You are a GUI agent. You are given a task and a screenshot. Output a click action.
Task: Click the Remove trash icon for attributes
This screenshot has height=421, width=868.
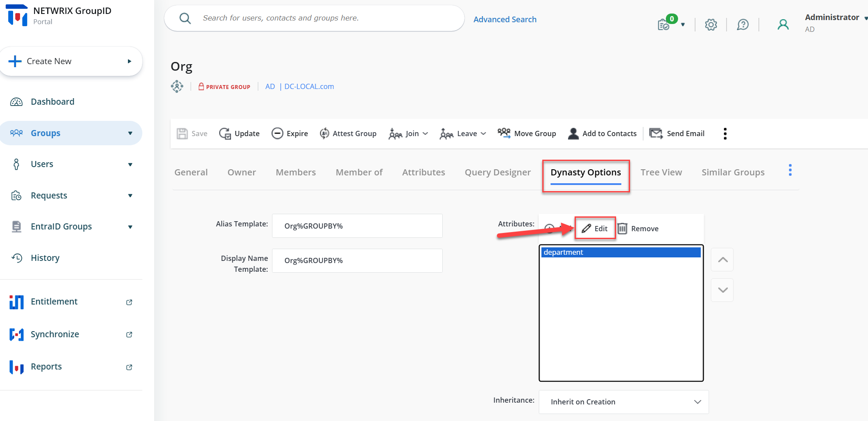(623, 228)
